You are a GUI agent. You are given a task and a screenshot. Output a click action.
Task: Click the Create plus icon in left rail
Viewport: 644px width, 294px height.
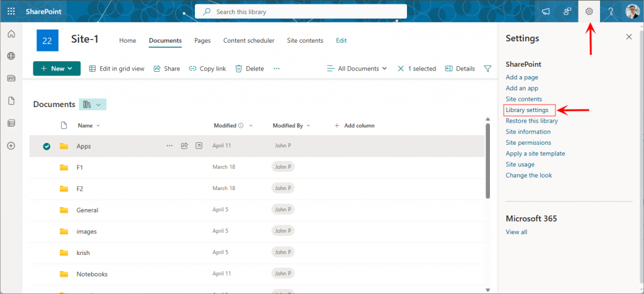[x=11, y=145]
